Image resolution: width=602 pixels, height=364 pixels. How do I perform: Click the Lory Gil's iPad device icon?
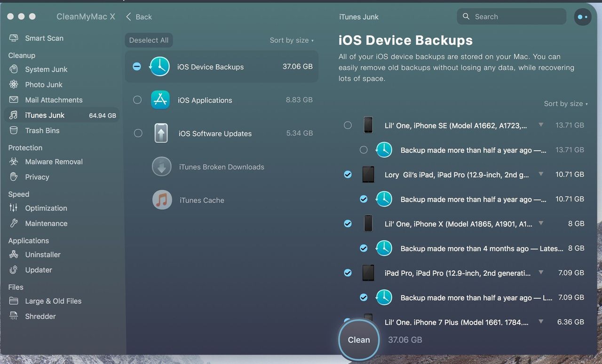(x=368, y=174)
